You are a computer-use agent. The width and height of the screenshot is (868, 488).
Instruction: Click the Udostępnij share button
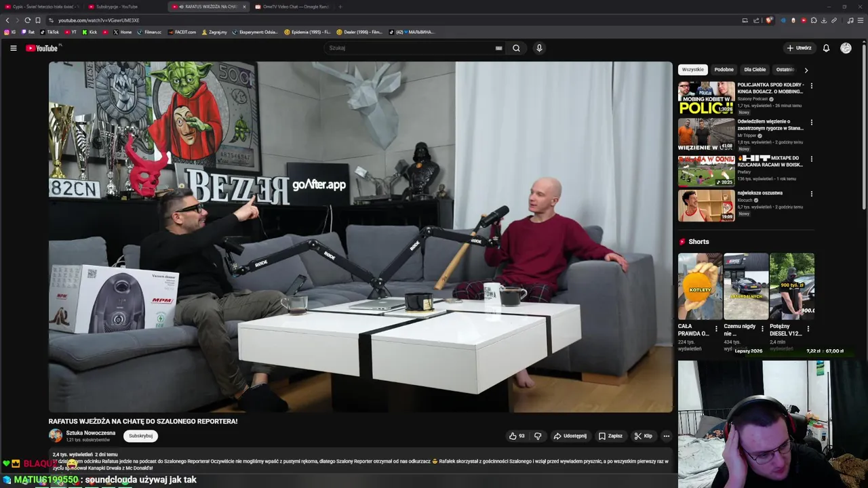pos(570,436)
